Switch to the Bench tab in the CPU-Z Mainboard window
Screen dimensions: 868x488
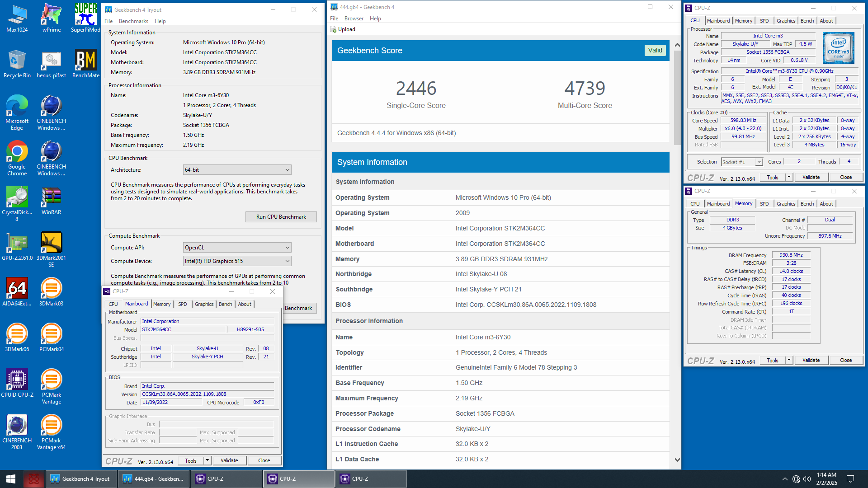(225, 304)
